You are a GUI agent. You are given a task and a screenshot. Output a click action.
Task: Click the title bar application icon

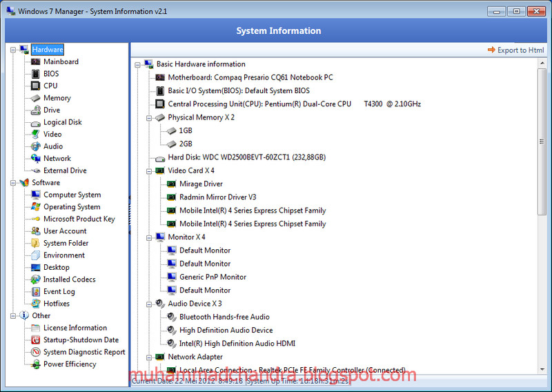(11, 11)
